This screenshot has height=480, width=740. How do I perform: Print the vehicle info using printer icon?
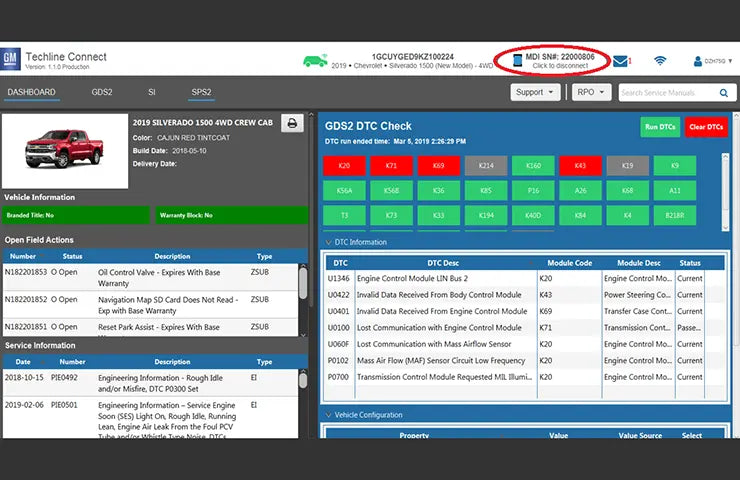[x=291, y=123]
